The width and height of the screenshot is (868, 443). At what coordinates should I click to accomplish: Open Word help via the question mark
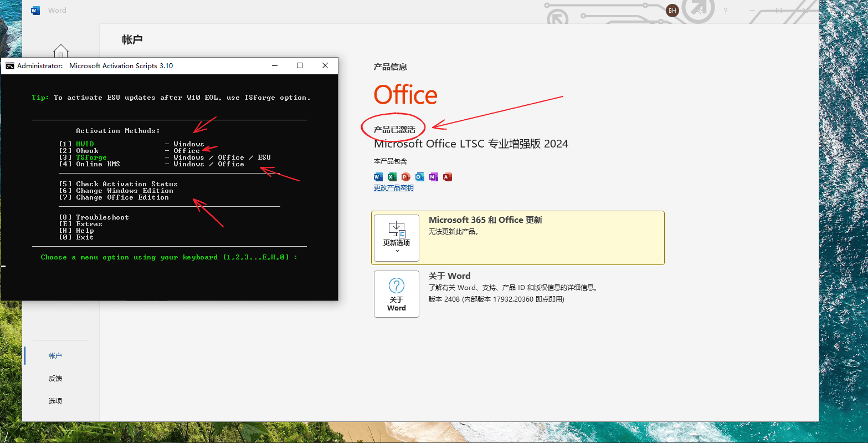(x=726, y=11)
